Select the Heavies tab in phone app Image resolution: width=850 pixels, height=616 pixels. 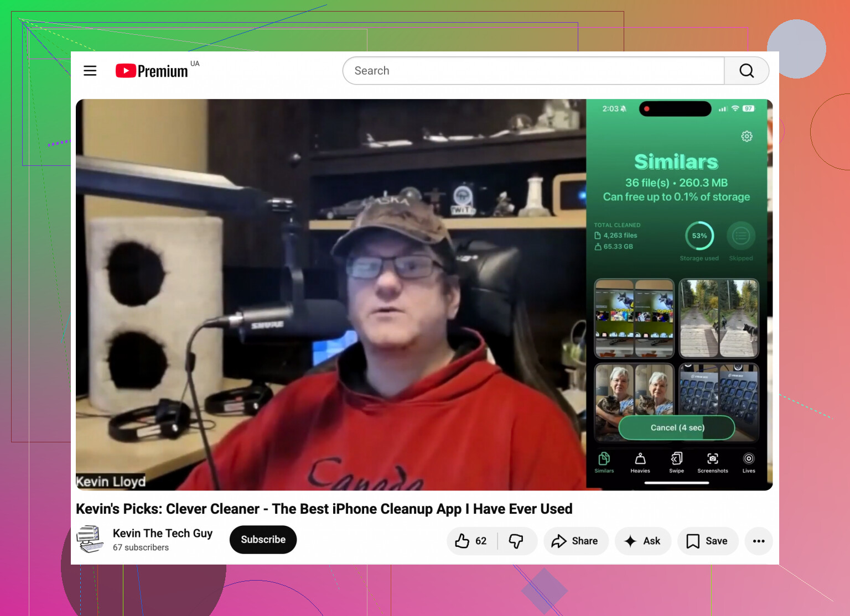[640, 462]
